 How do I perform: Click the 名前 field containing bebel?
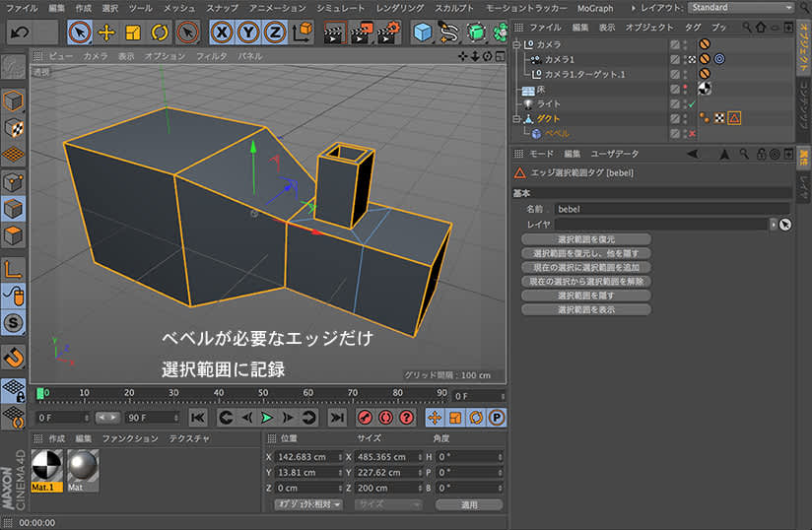tap(670, 209)
